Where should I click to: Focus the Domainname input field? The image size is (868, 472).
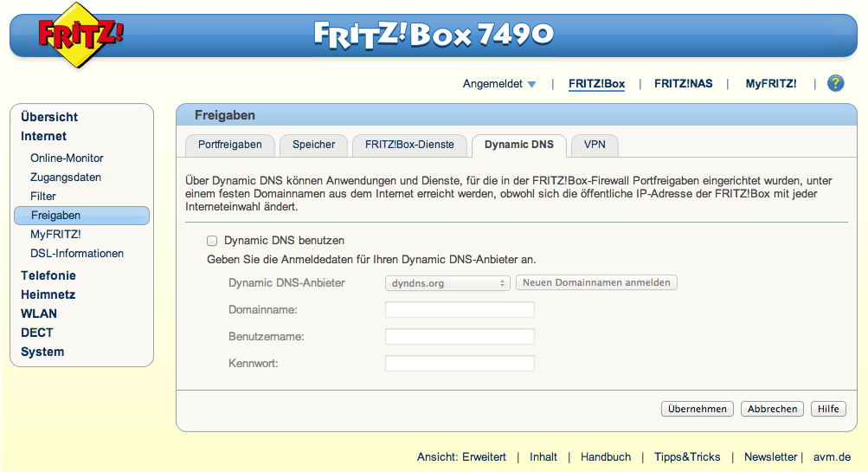click(x=460, y=310)
